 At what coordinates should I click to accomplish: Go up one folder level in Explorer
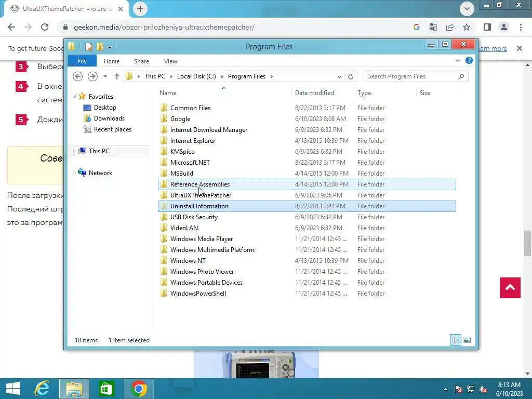117,76
